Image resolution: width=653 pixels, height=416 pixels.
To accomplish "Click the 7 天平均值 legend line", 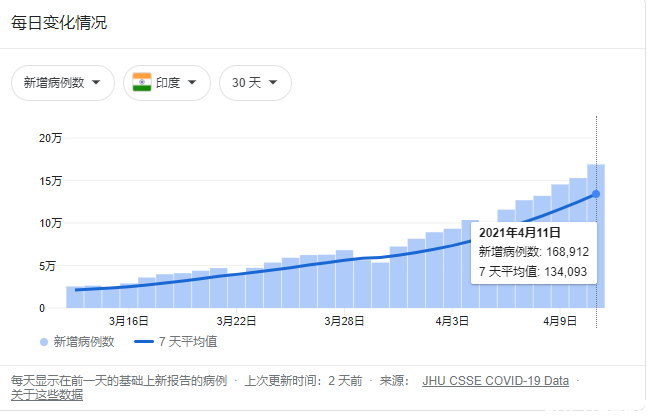I will tap(144, 342).
